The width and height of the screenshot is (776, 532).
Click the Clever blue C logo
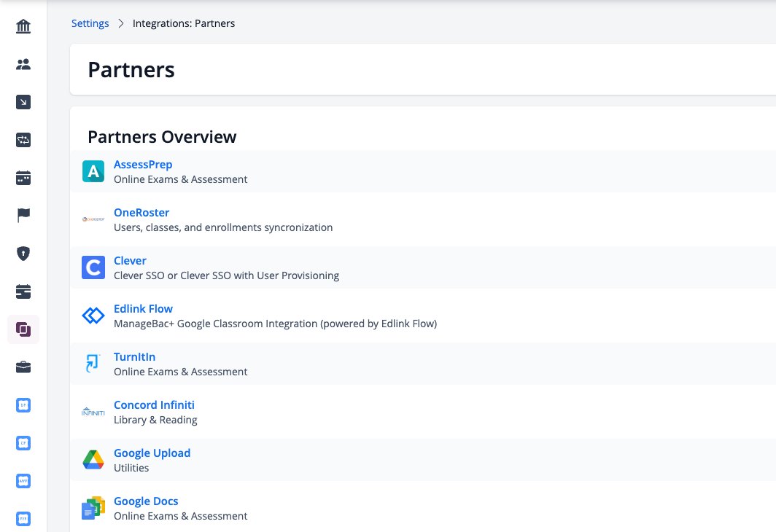coord(93,267)
